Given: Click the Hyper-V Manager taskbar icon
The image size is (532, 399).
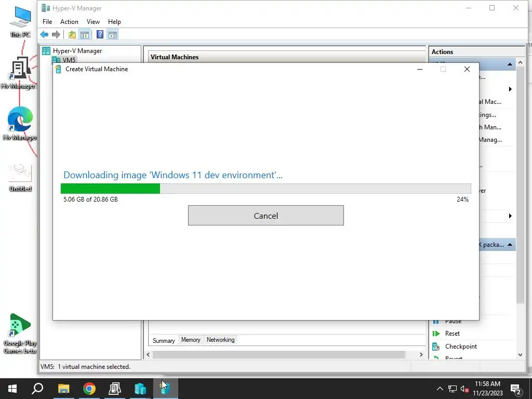Looking at the screenshot, I should (140, 389).
